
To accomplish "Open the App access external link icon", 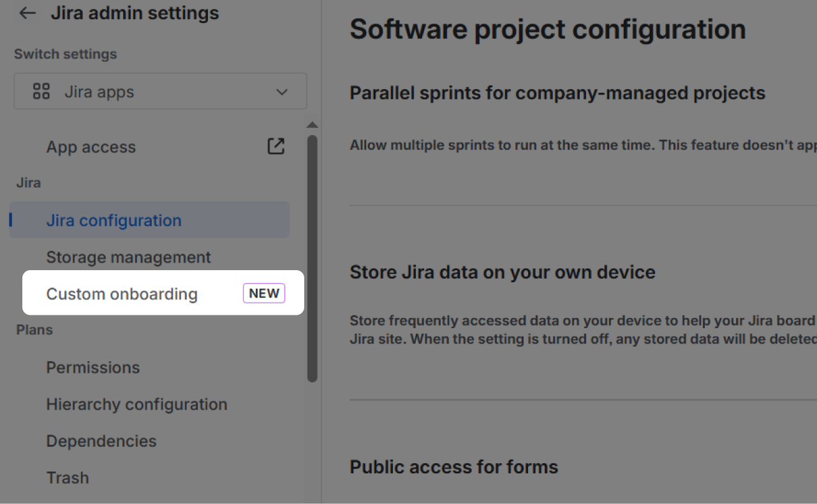I will tap(276, 147).
